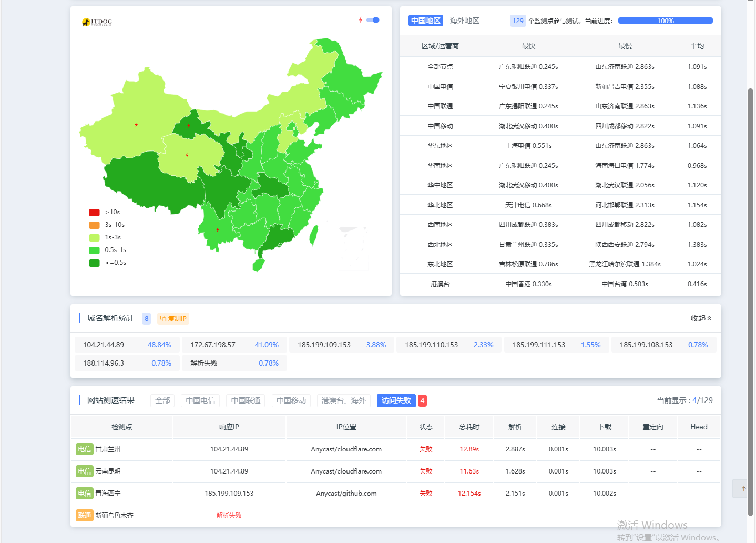
Task: Toggle the lightning fast-mode switch
Action: point(373,20)
